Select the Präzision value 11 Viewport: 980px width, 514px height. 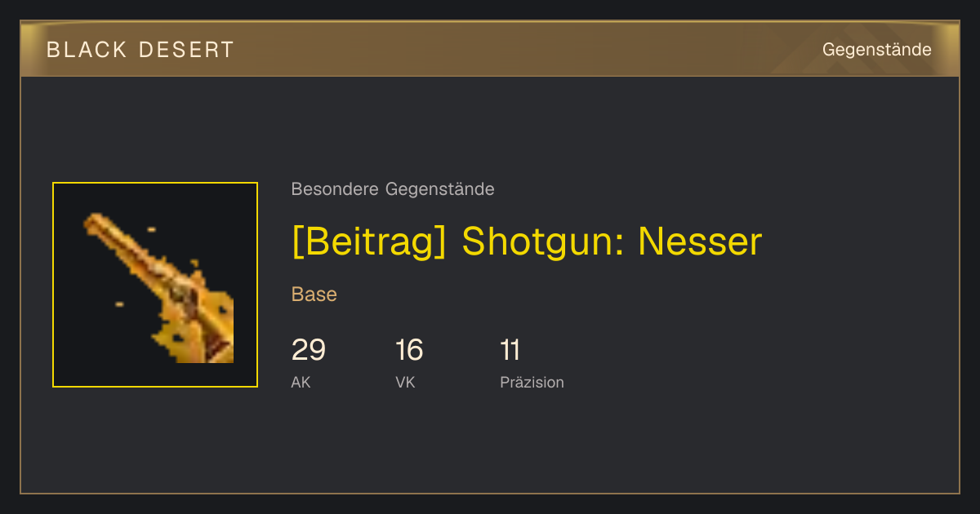coord(510,350)
